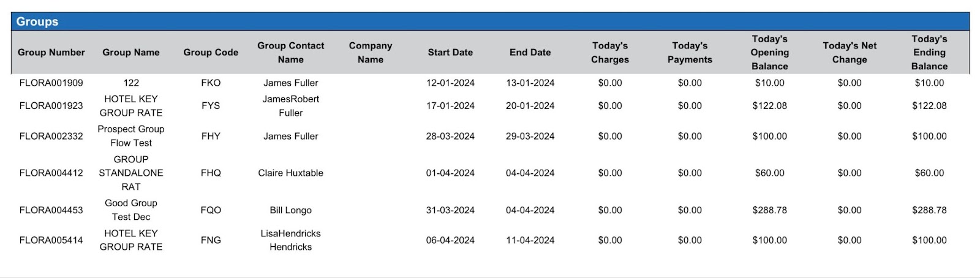
Task: Click the Today's Opening Balance header
Action: (770, 53)
